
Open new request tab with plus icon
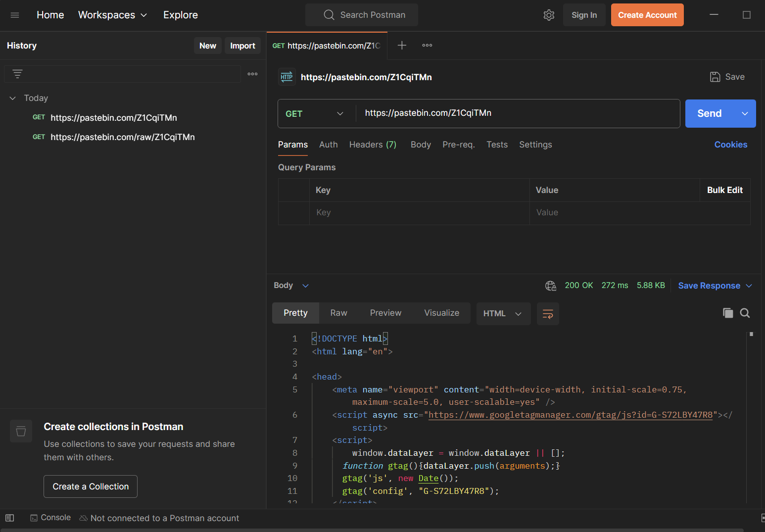(402, 46)
